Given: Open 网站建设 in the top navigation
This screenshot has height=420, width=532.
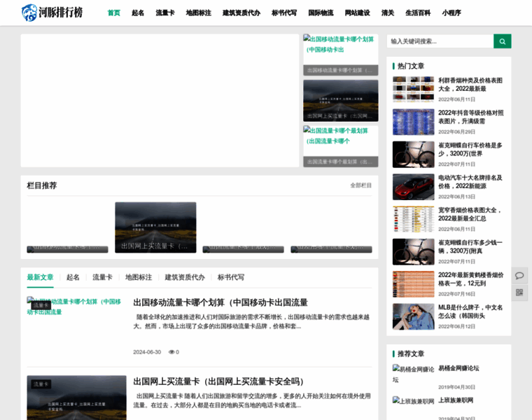Looking at the screenshot, I should pyautogui.click(x=357, y=13).
